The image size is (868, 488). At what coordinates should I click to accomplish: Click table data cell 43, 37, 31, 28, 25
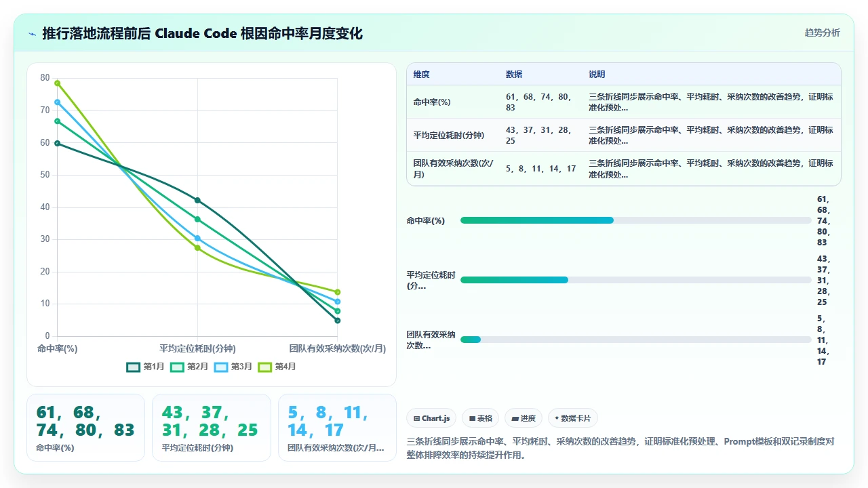point(540,136)
